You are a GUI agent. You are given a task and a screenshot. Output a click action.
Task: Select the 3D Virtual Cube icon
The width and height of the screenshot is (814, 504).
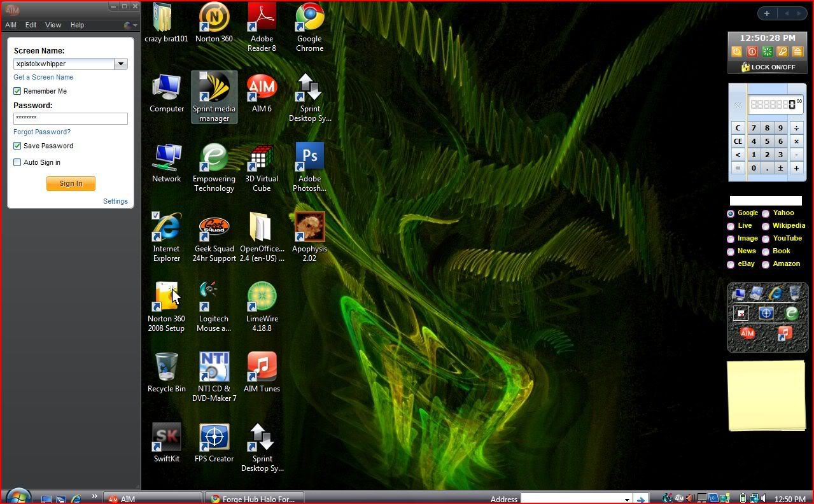pyautogui.click(x=262, y=167)
